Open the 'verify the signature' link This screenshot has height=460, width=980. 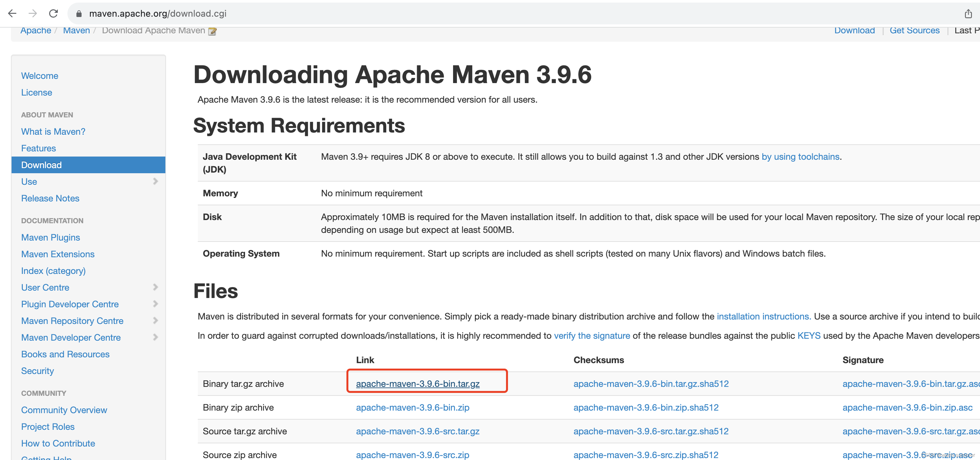[x=592, y=336]
